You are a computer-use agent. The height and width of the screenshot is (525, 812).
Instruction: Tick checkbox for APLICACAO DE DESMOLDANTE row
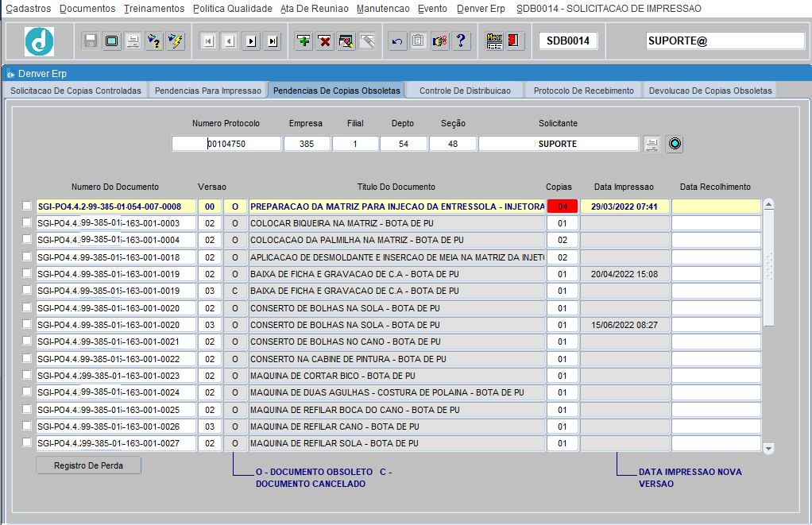click(x=27, y=257)
